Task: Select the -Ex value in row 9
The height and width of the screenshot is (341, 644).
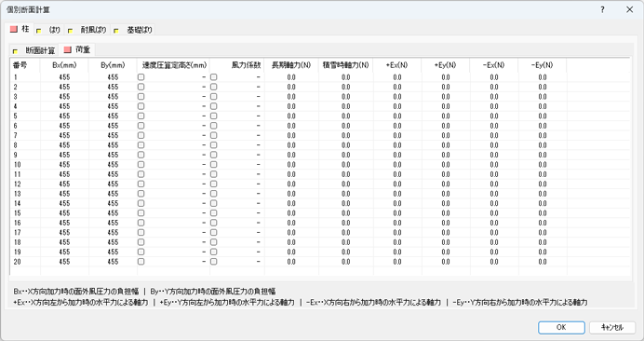Action: [x=494, y=155]
